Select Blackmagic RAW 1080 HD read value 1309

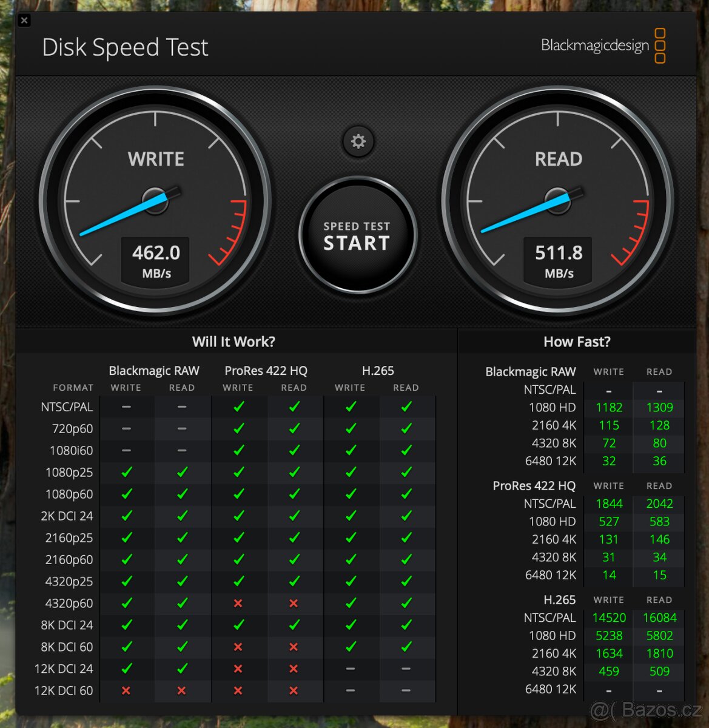(659, 408)
